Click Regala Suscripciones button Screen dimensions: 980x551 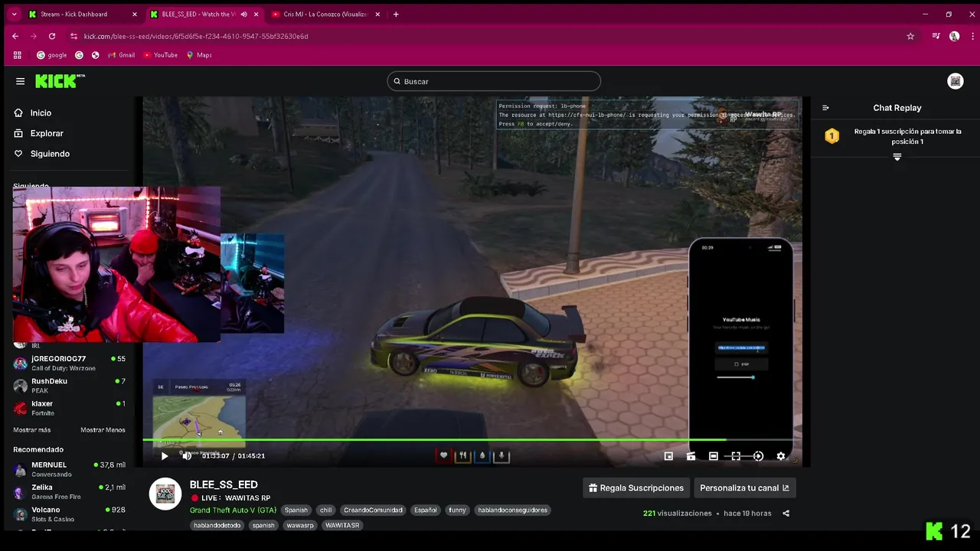[636, 488]
